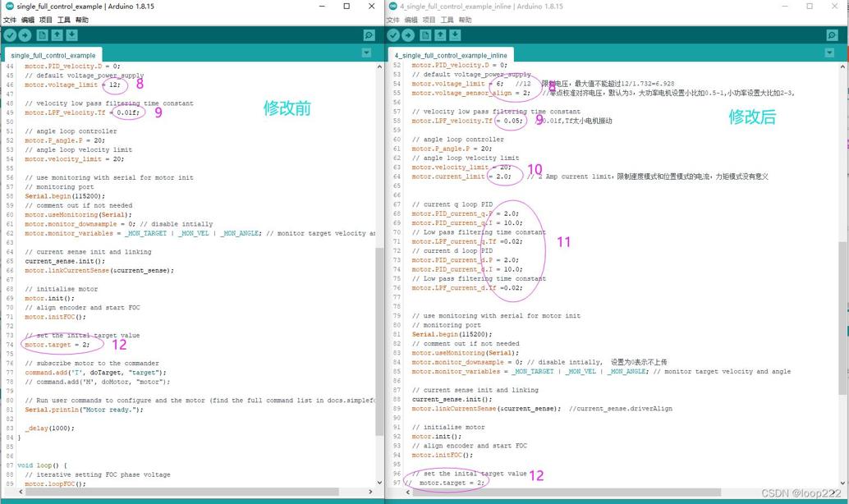
Task: Click 'motor.target = 2;' in left editor
Action: pyautogui.click(x=57, y=344)
